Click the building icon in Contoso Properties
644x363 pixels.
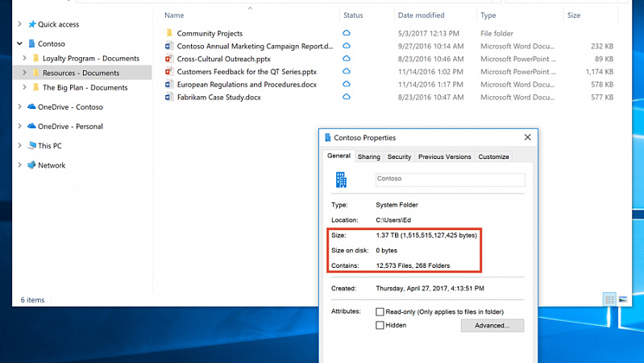coord(341,180)
